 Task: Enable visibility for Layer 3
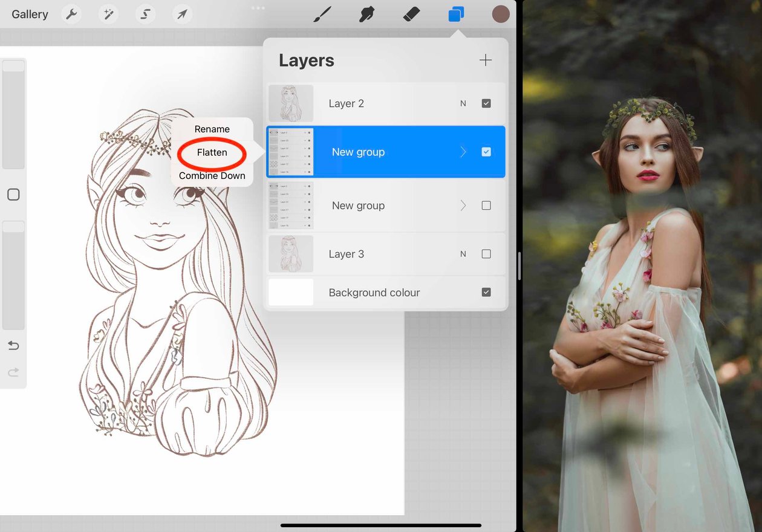tap(486, 254)
